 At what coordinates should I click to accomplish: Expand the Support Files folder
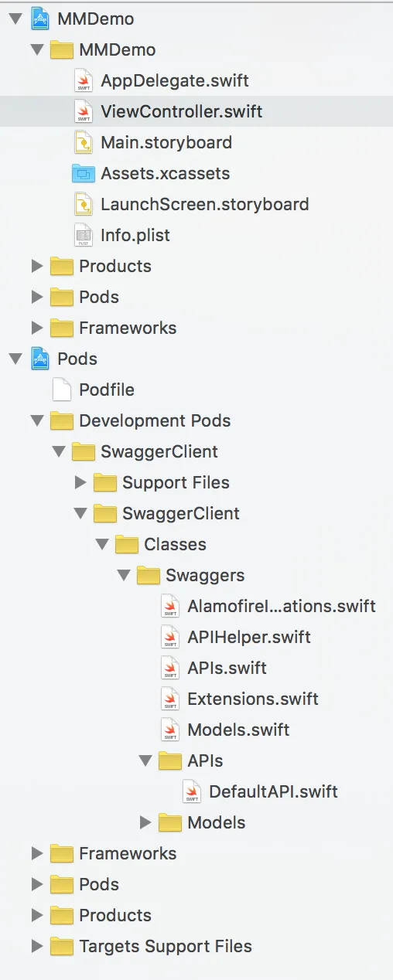(x=80, y=482)
